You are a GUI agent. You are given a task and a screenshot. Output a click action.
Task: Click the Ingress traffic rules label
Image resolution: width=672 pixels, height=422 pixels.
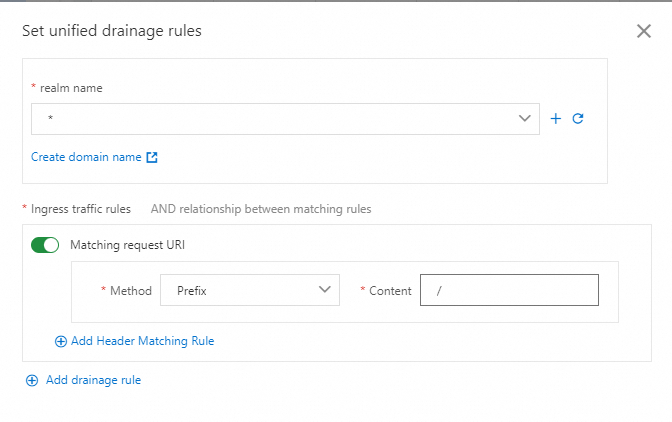click(81, 209)
